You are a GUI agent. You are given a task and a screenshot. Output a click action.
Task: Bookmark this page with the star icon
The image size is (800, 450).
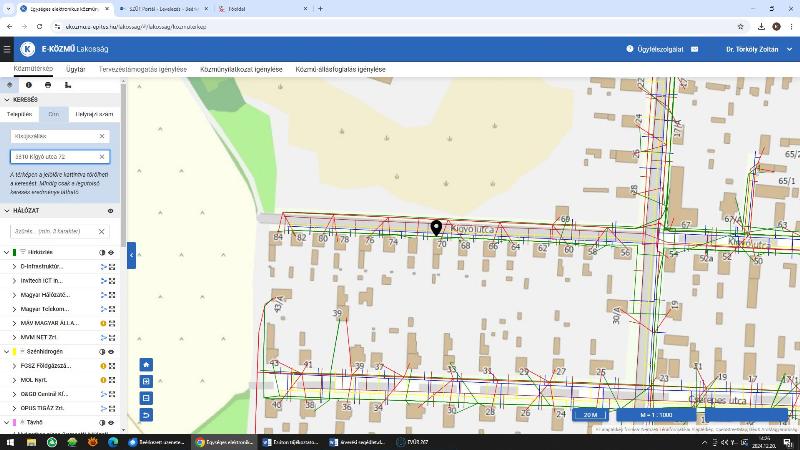click(x=740, y=27)
